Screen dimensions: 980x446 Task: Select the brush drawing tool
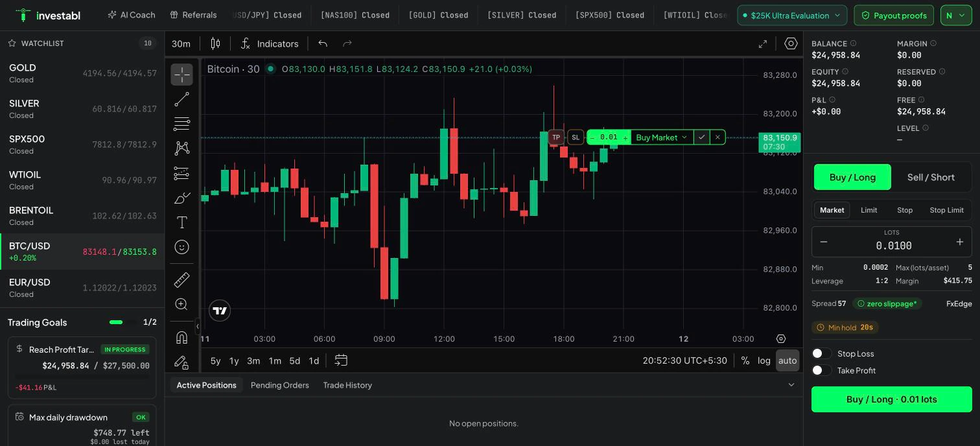pos(181,198)
